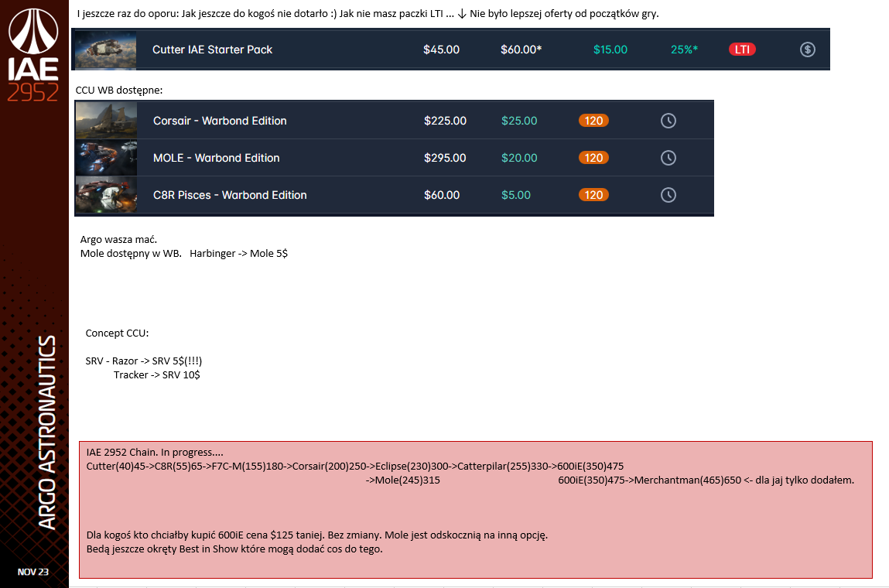Click the orange 120 badge for MOLE

[x=593, y=158]
